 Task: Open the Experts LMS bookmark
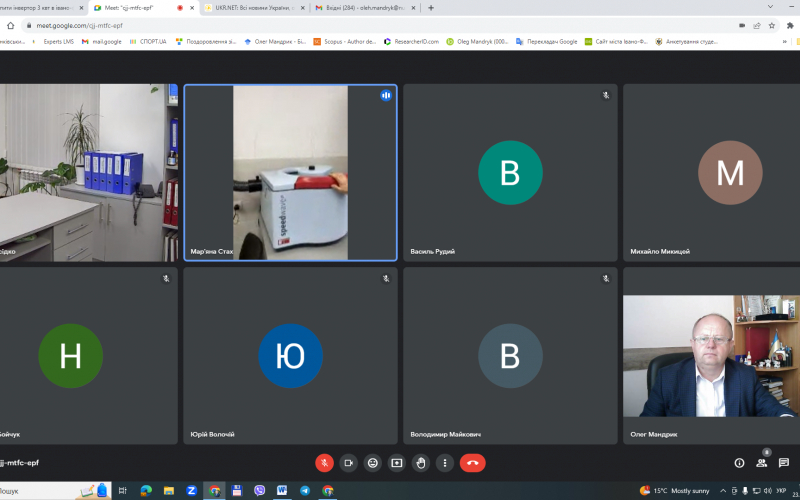(54, 42)
